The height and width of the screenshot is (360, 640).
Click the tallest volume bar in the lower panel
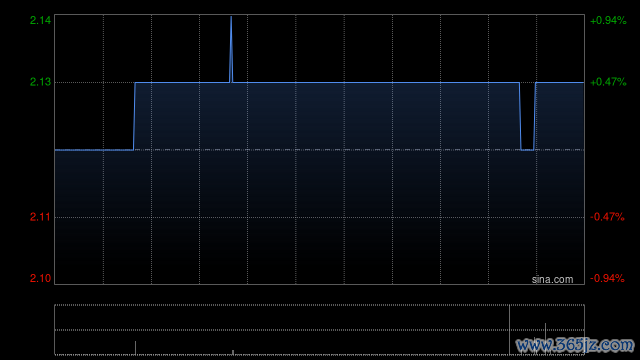(x=509, y=330)
